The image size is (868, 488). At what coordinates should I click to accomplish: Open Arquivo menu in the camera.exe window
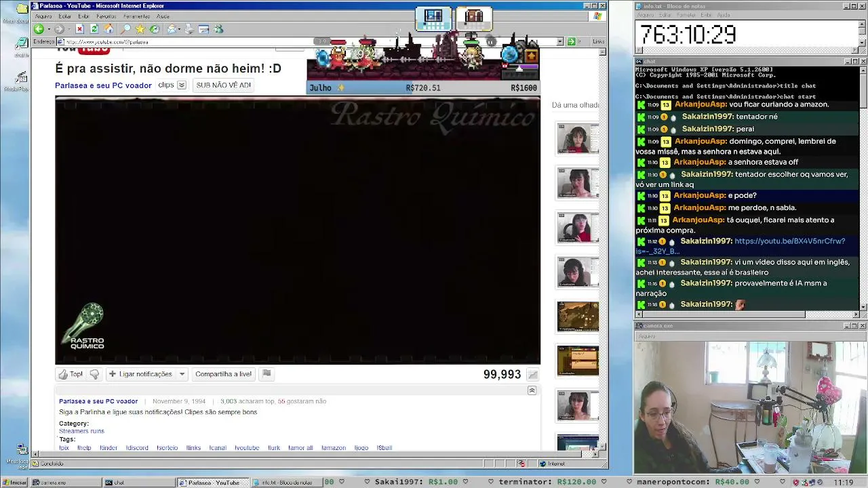[x=646, y=336]
